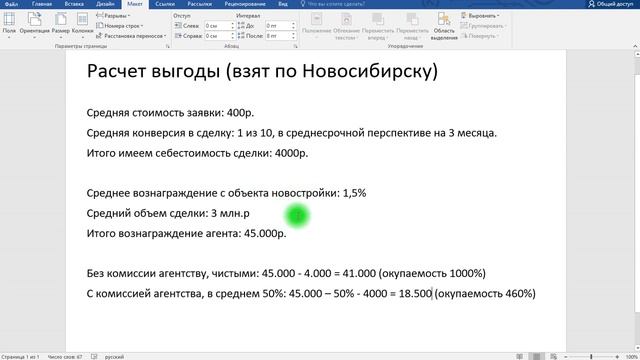This screenshot has width=640, height=360.
Task: Click the zoom out minus button
Action: tap(566, 357)
